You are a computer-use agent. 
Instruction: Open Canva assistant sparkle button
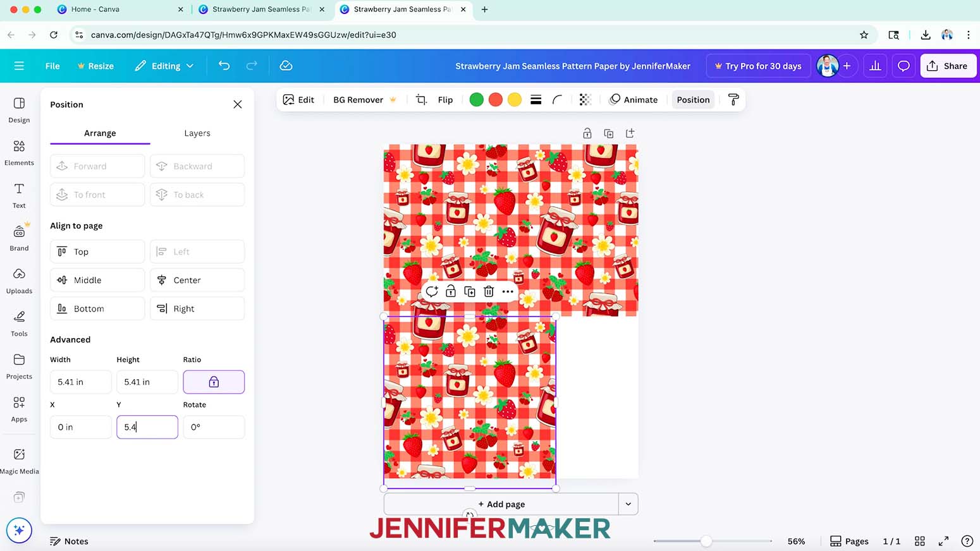tap(19, 530)
